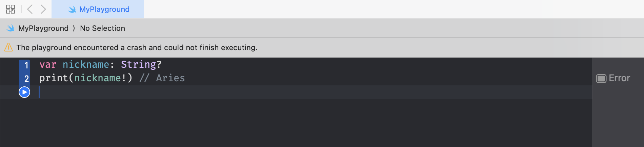Click the Aries comment on line 2

[x=170, y=78]
